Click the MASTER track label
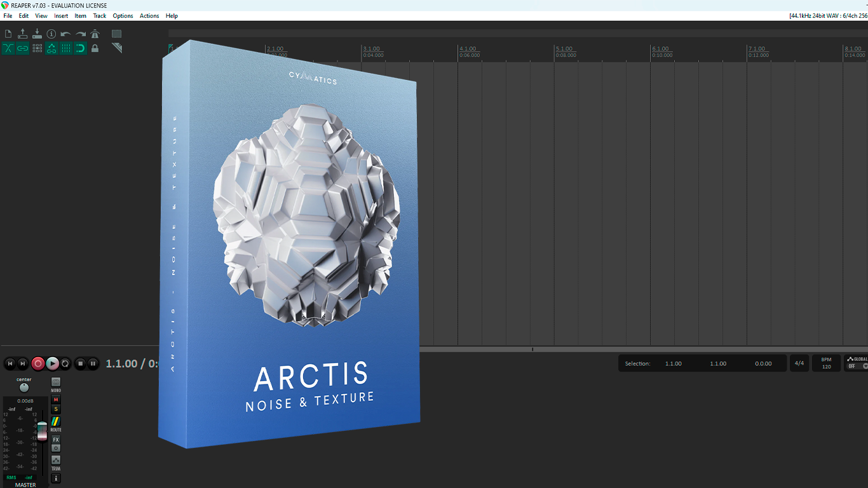Image resolution: width=868 pixels, height=488 pixels. point(25,485)
